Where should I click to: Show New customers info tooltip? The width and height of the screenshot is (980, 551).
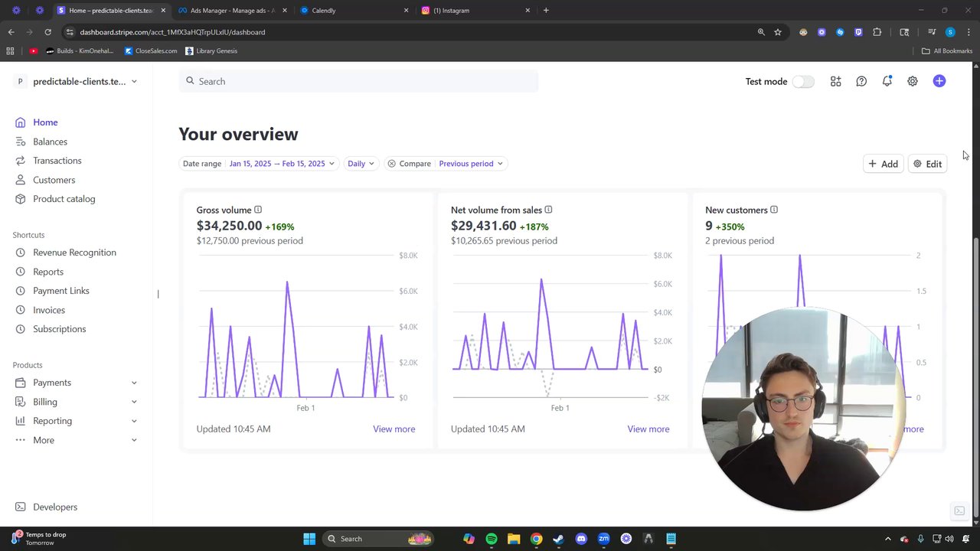(774, 210)
